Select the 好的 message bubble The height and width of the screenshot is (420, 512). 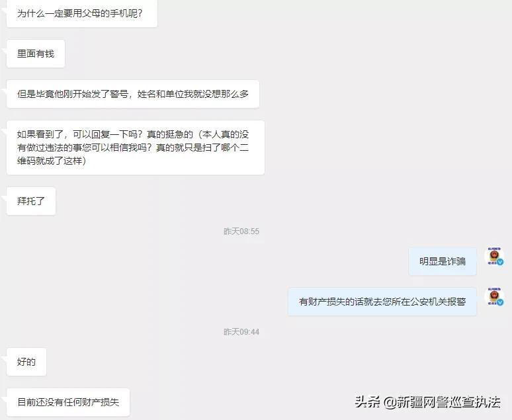(x=26, y=362)
